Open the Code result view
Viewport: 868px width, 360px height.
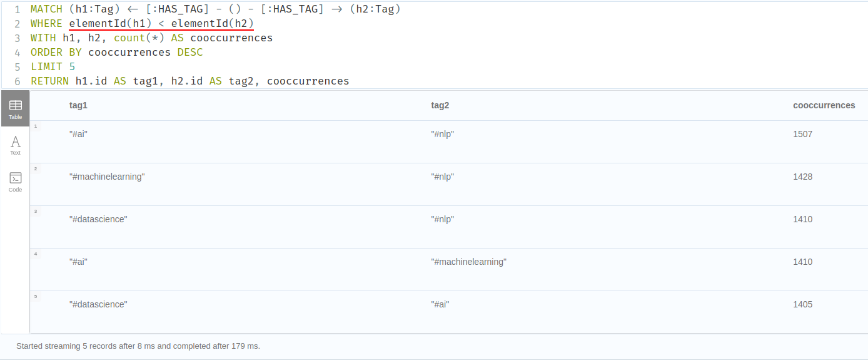click(x=15, y=182)
